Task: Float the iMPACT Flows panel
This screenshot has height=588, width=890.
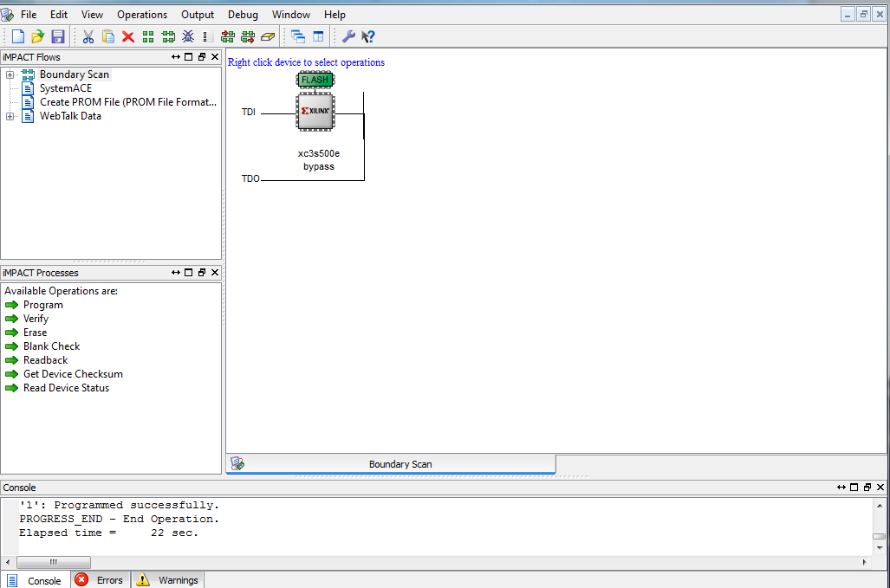Action: click(x=202, y=56)
